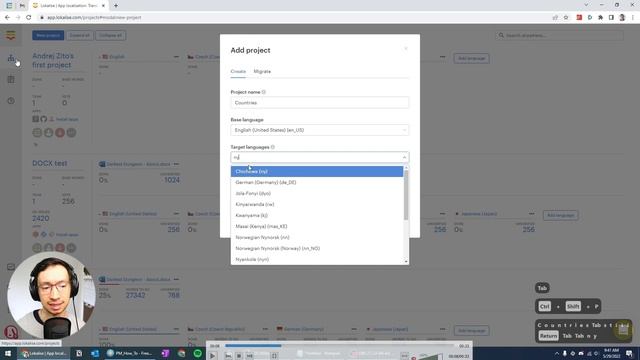Viewport: 640px width, 360px height.
Task: Choose Kinyarwanda (rw) language option
Action: [x=317, y=204]
